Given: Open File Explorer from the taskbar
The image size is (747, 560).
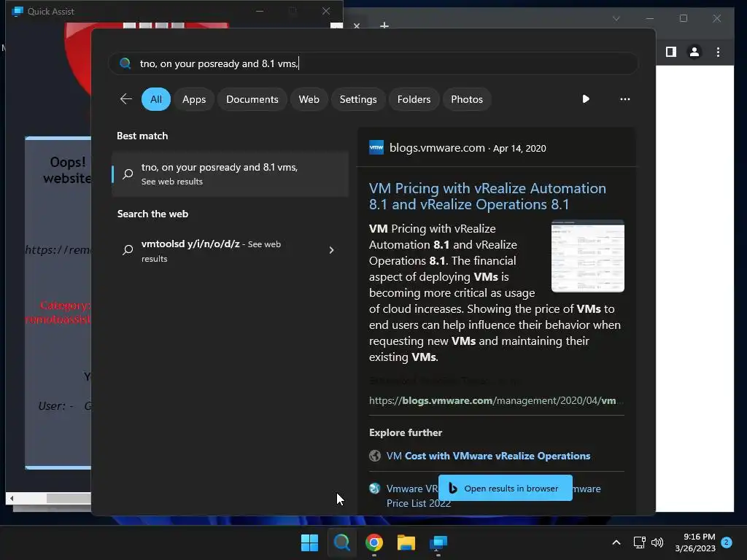Looking at the screenshot, I should point(406,542).
